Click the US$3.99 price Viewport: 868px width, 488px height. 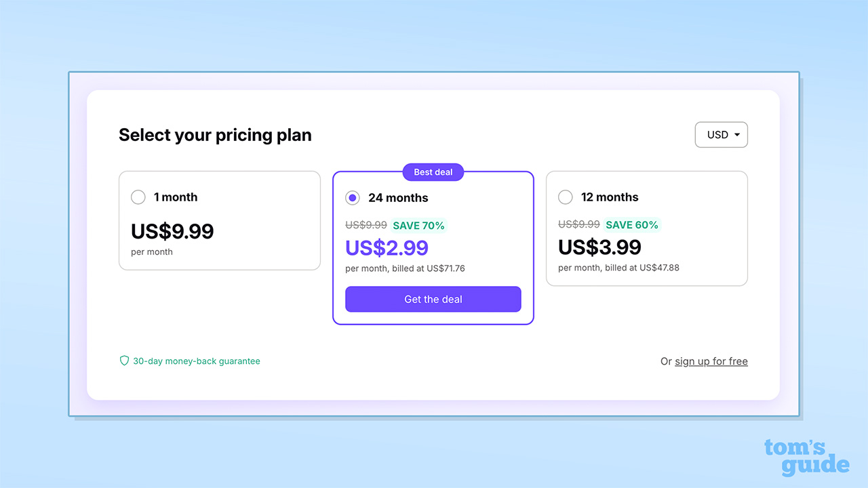[x=599, y=247]
